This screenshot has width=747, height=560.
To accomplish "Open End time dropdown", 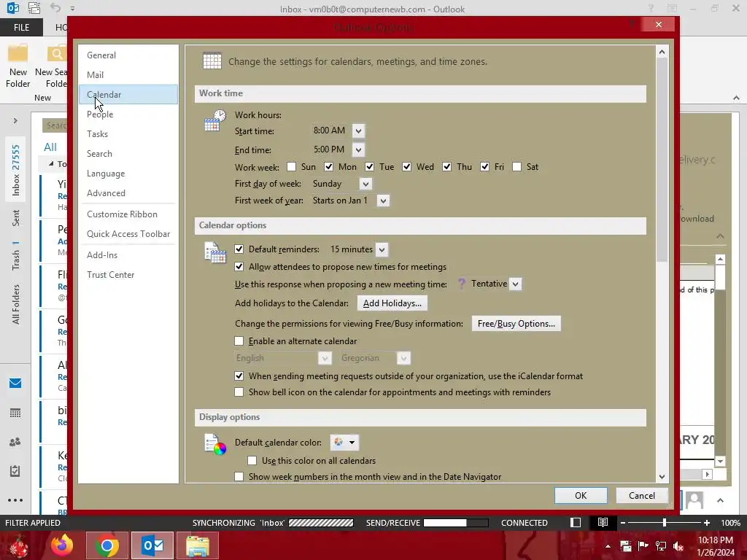I will coord(358,150).
